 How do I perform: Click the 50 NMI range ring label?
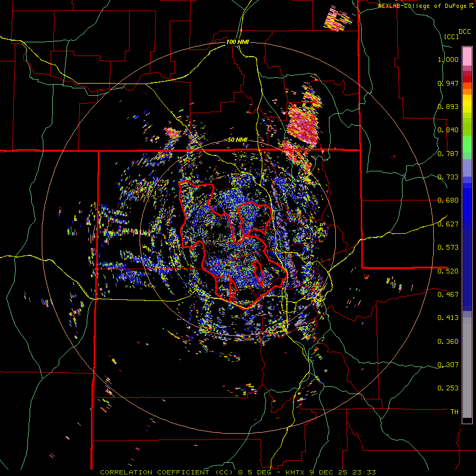click(237, 140)
